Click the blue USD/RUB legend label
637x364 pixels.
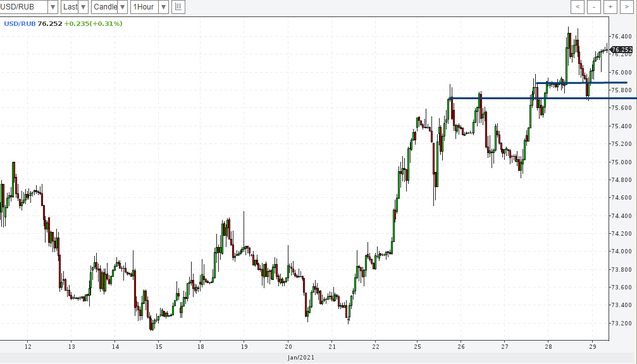(x=20, y=23)
